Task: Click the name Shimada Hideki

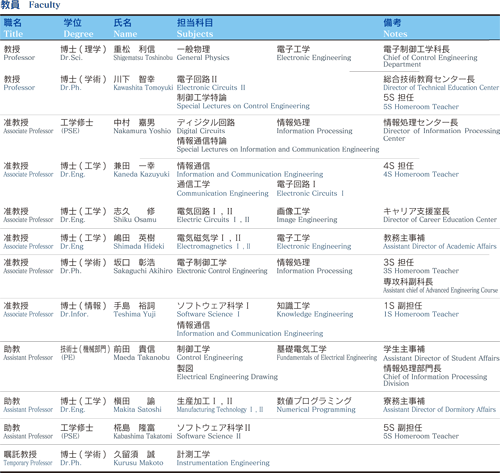Action: pos(139,246)
